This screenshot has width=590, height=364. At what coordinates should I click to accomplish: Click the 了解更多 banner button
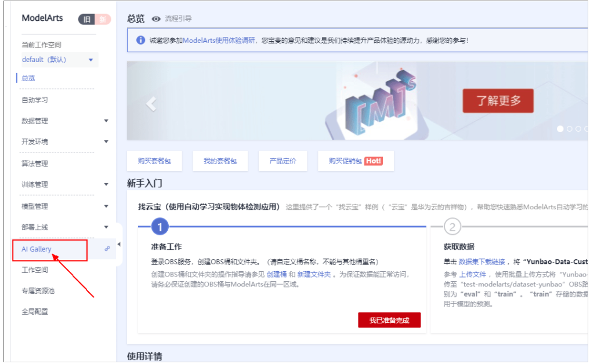tap(498, 101)
